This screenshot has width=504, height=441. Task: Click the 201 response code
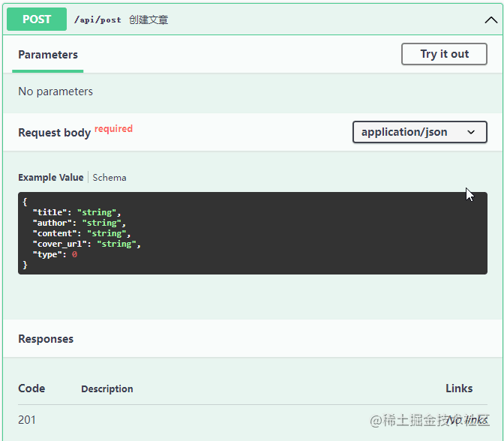27,420
